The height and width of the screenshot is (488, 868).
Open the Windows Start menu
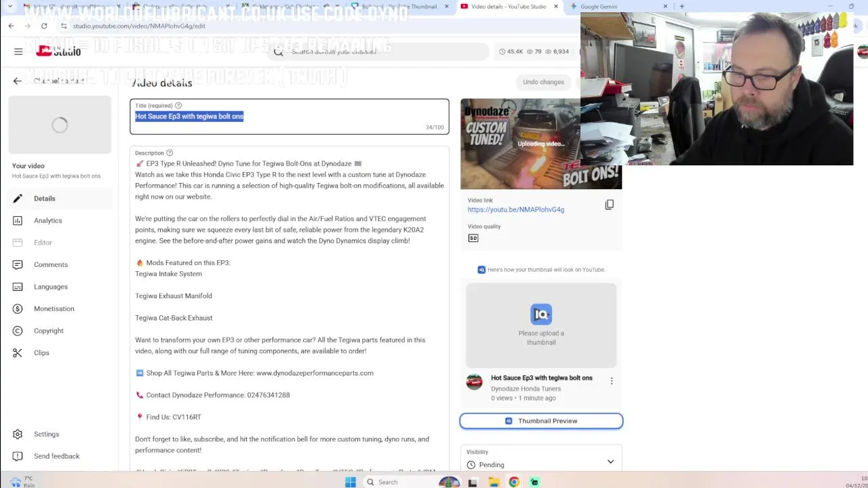point(350,482)
